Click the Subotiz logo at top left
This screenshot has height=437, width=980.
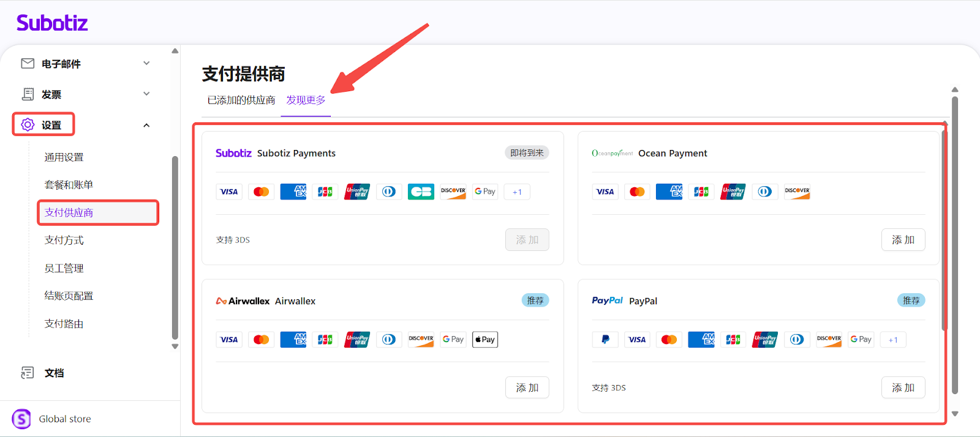[52, 23]
